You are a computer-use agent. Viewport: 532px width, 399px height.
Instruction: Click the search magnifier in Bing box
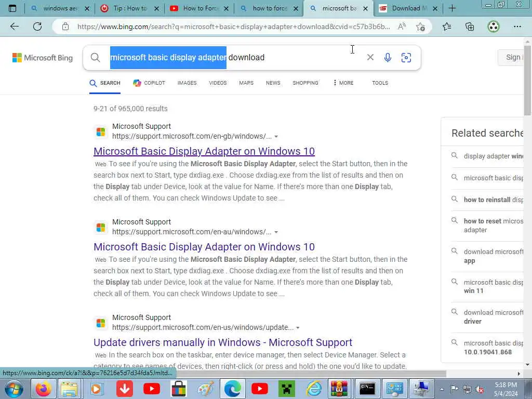[x=96, y=57]
